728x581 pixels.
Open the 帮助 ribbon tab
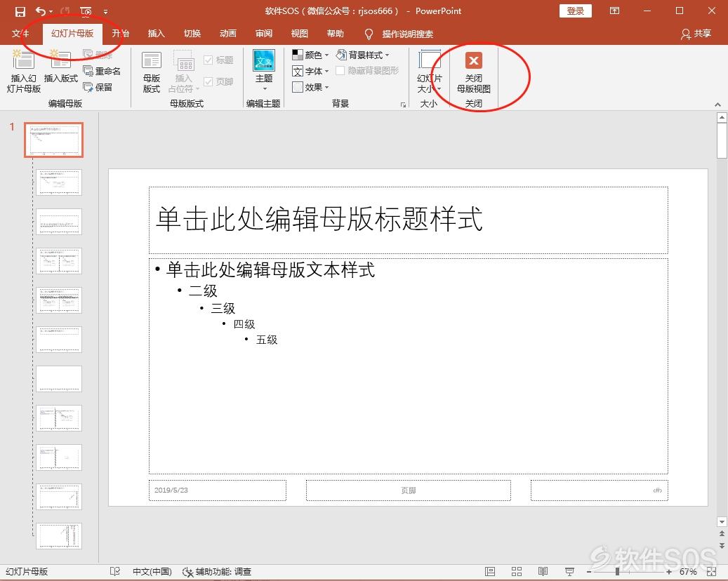[x=335, y=34]
